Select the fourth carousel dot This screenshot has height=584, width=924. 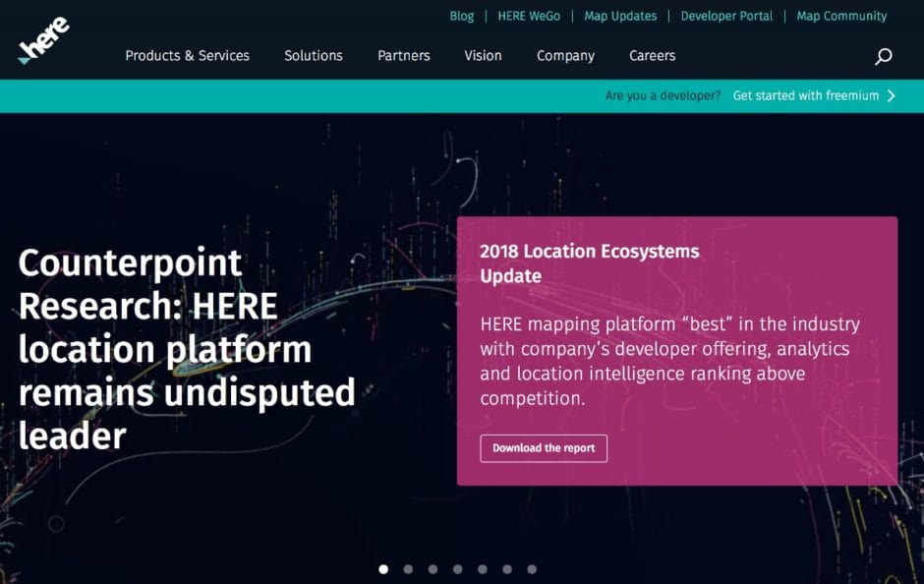(x=457, y=569)
